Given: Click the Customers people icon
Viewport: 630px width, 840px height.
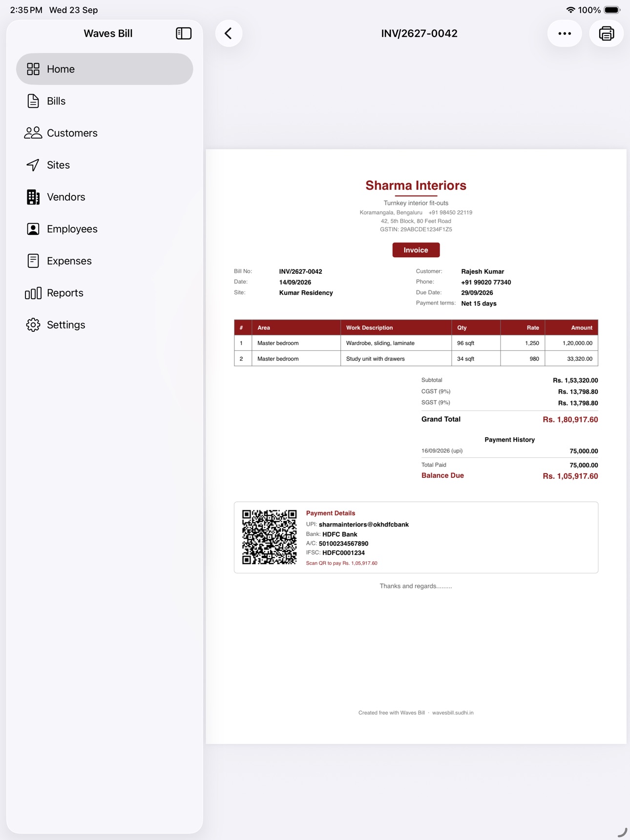Looking at the screenshot, I should coord(33,133).
